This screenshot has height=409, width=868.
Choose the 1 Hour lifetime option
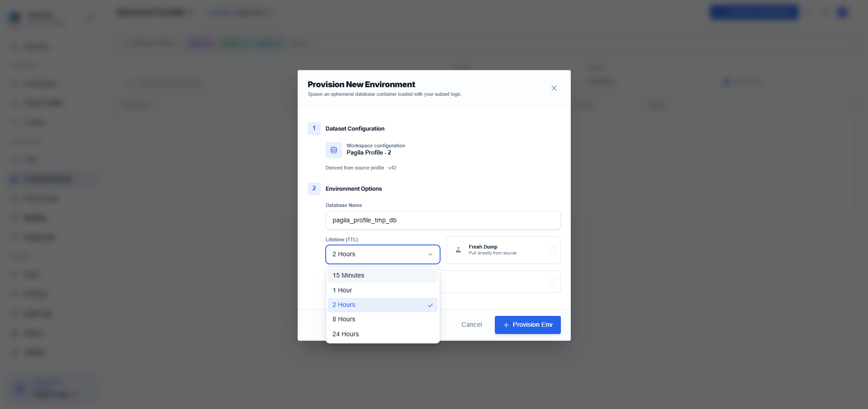[x=383, y=290]
